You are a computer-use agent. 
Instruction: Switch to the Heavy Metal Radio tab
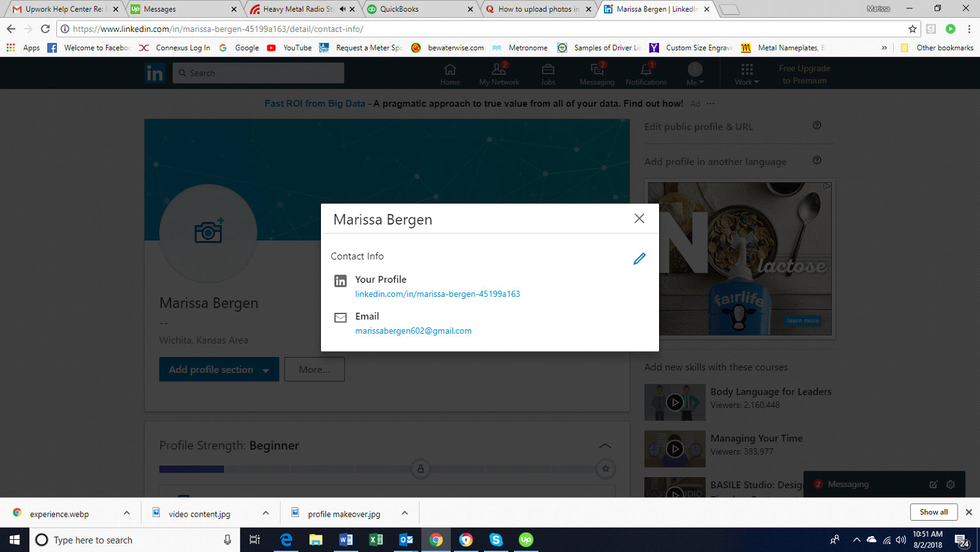(x=297, y=9)
